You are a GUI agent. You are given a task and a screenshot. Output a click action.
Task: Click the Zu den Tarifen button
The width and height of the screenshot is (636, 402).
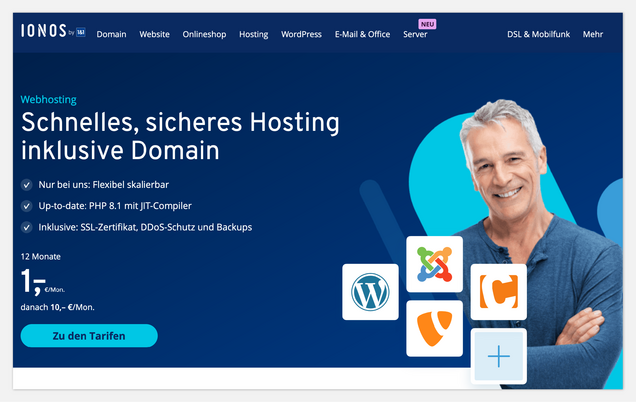[x=89, y=336]
